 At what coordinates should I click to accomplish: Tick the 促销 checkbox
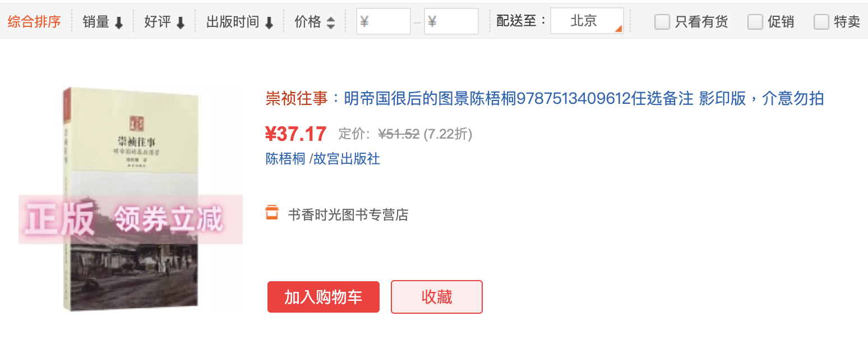755,22
